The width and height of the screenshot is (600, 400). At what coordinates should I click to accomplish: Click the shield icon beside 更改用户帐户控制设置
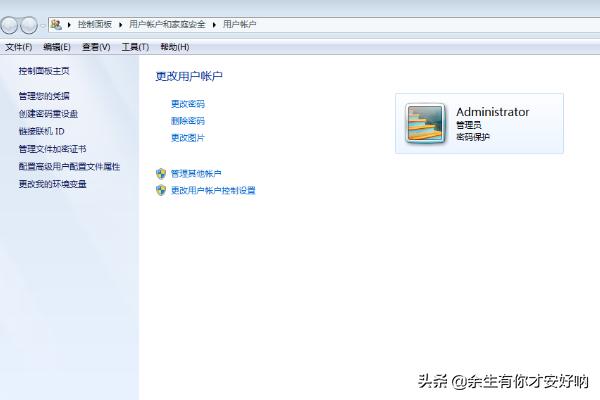(x=161, y=190)
